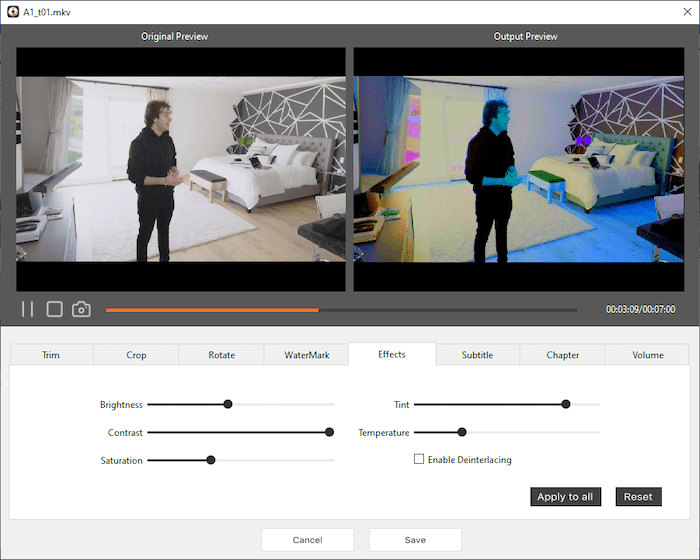Reset the effects settings
This screenshot has width=700, height=560.
638,497
